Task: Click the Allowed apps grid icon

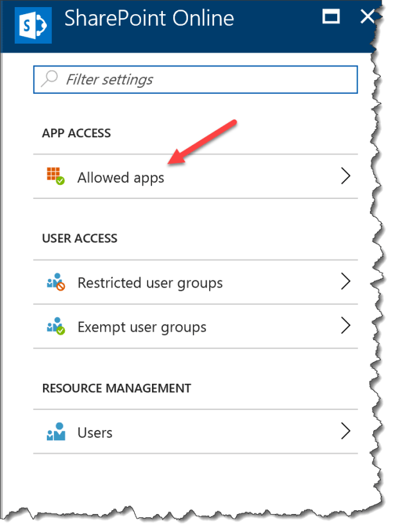Action: click(56, 176)
